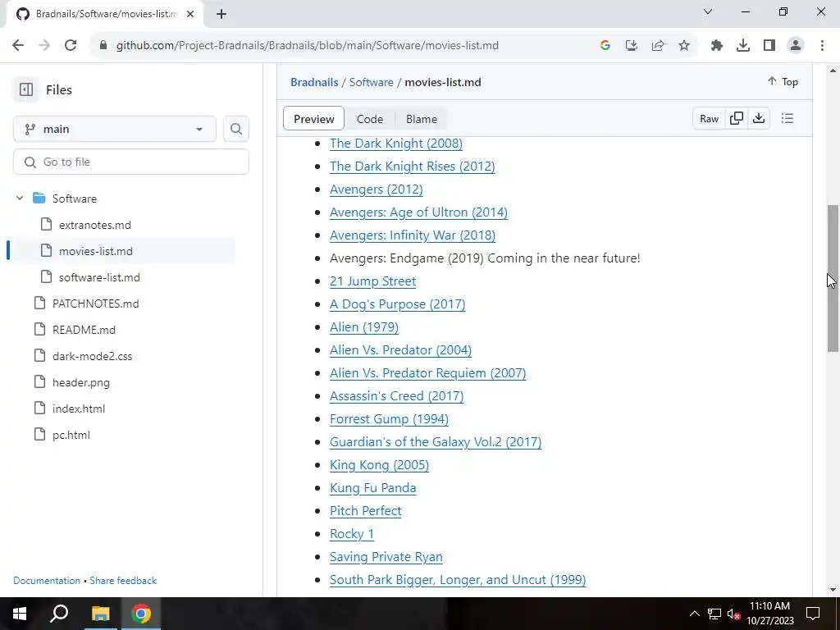Click the browser address bar URL
Screen dimensions: 840x630
pyautogui.click(x=308, y=46)
